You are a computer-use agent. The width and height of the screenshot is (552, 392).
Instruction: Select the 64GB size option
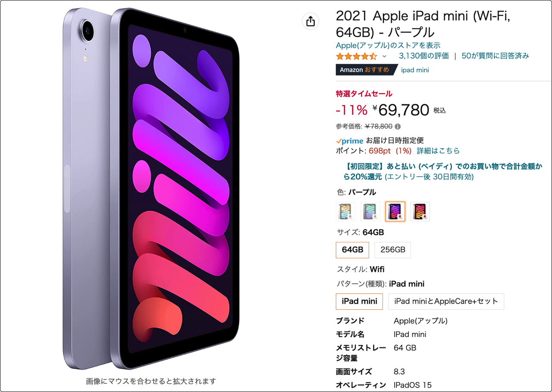click(352, 250)
